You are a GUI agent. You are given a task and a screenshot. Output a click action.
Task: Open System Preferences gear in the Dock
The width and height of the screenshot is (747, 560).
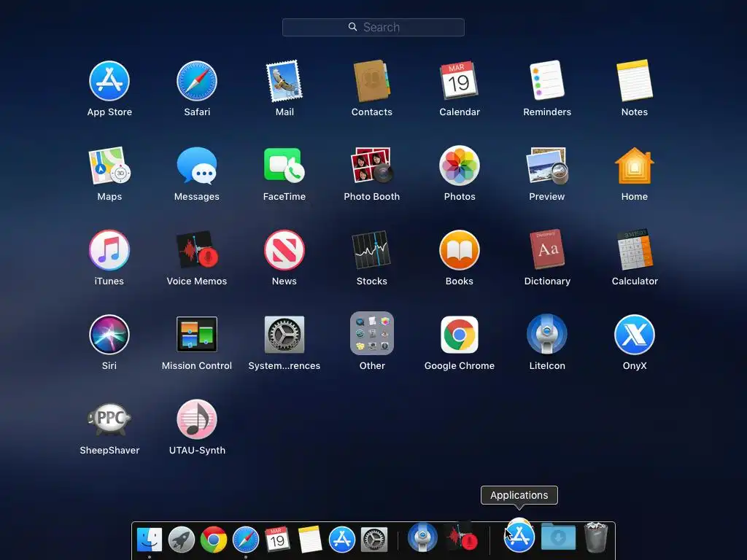coord(374,540)
